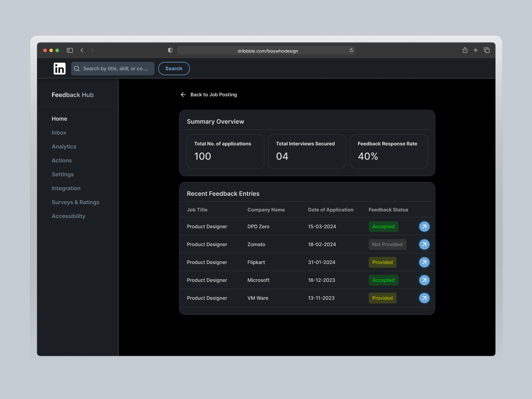Open Settings in the sidebar
Viewport: 532px width, 399px height.
[63, 175]
